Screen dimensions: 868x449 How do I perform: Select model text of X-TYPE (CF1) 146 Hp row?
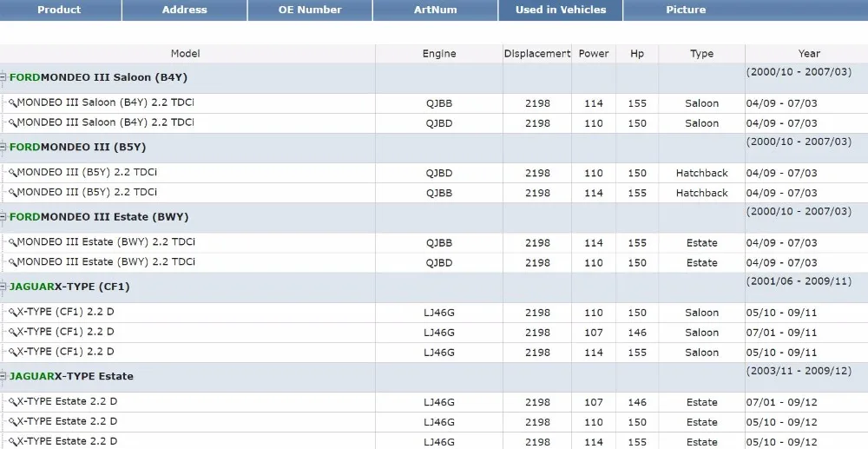[x=65, y=332]
